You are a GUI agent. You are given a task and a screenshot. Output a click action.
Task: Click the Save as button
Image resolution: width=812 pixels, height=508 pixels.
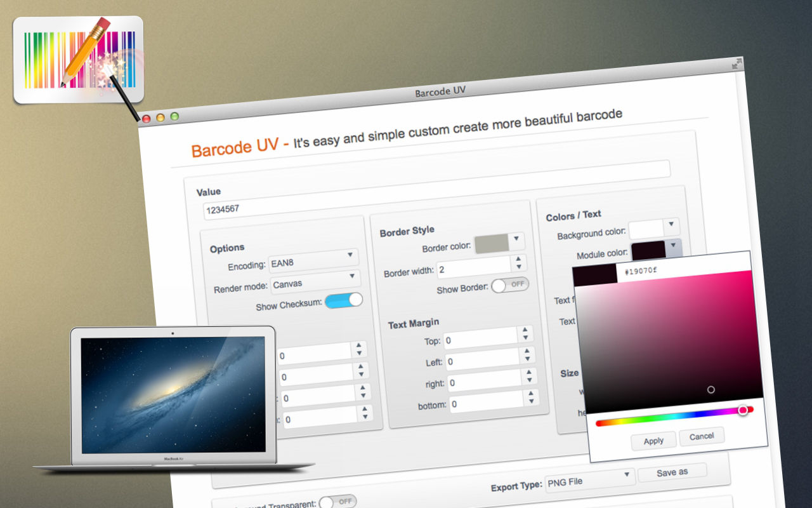click(672, 472)
